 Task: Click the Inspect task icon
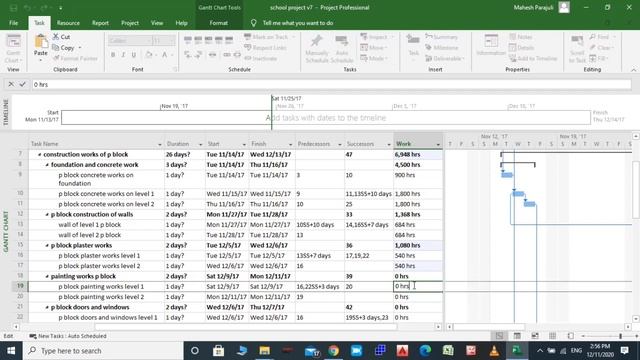point(364,37)
